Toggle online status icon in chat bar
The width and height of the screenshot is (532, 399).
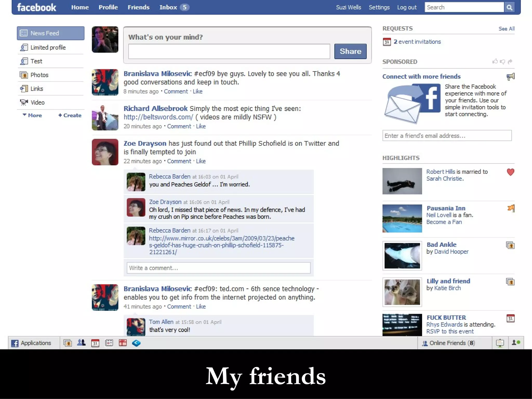pos(516,343)
